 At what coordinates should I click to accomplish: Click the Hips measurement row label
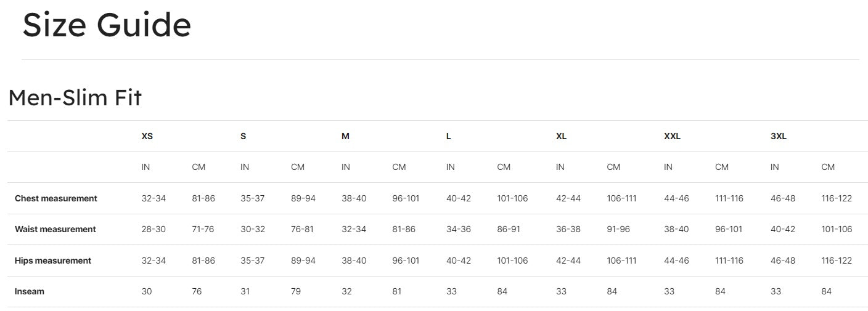click(x=53, y=261)
